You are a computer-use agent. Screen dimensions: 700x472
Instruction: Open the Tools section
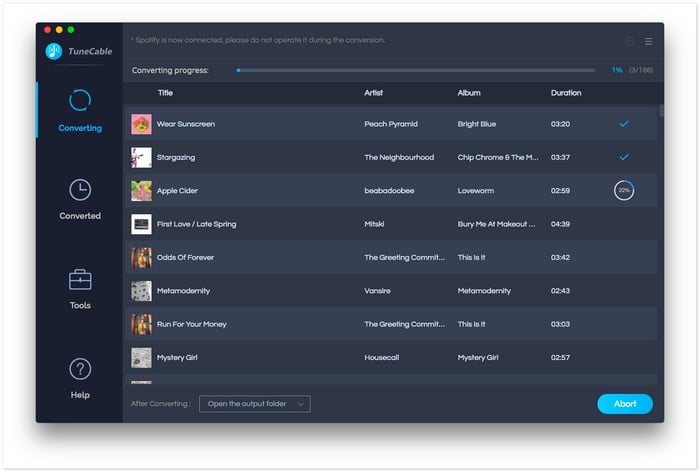click(80, 289)
